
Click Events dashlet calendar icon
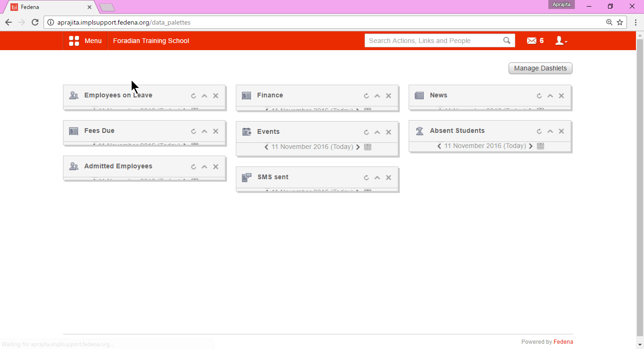pos(247,132)
